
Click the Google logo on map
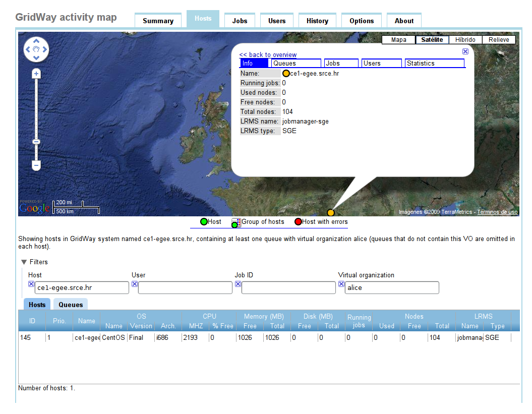coord(34,208)
